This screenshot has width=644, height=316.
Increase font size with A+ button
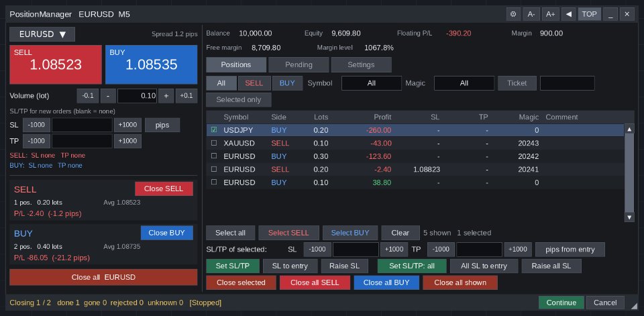pyautogui.click(x=550, y=14)
